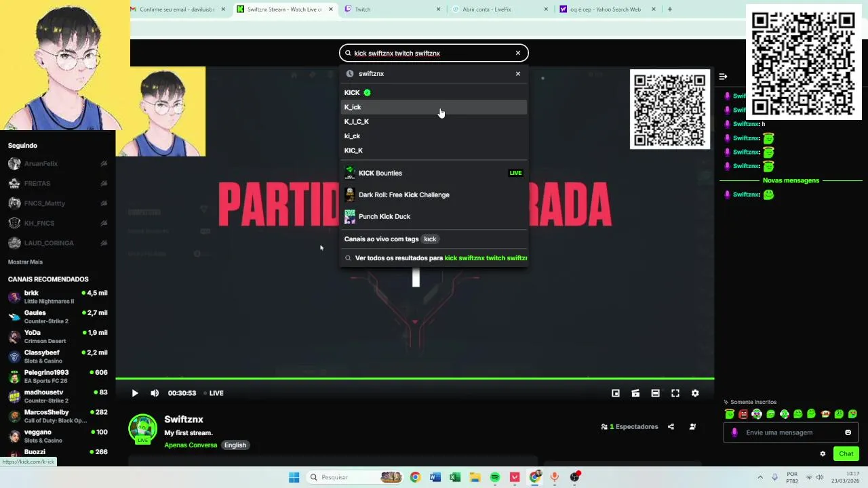The width and height of the screenshot is (868, 488).
Task: Toggle theater mode in the player
Action: tap(655, 393)
